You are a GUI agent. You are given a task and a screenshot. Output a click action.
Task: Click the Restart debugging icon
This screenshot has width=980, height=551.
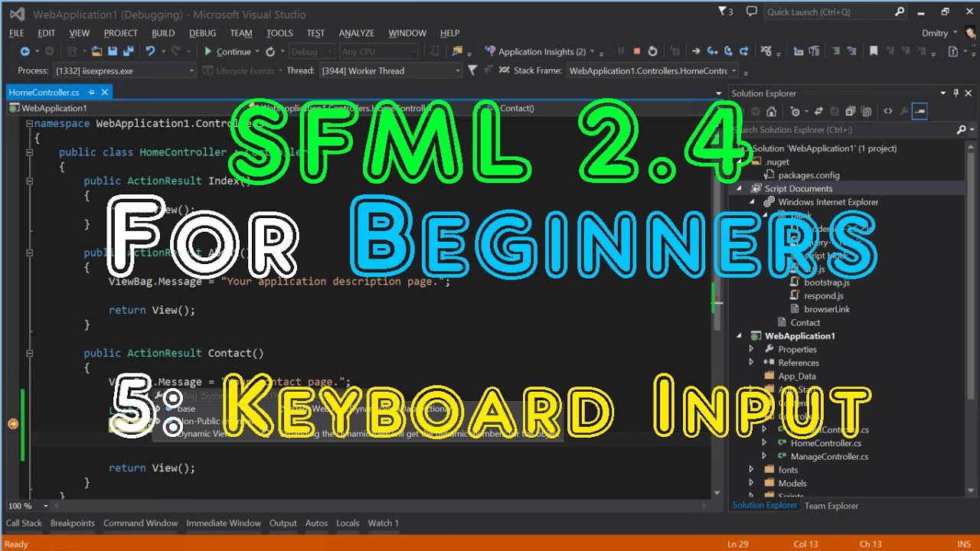point(652,51)
